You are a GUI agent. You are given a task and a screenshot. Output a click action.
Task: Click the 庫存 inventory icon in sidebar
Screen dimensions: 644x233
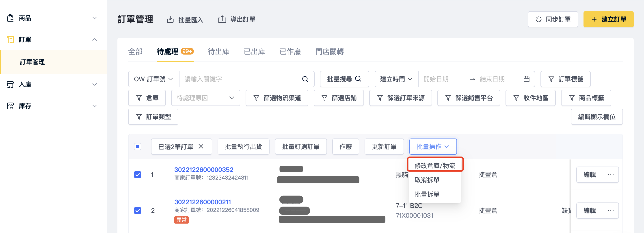coord(10,106)
